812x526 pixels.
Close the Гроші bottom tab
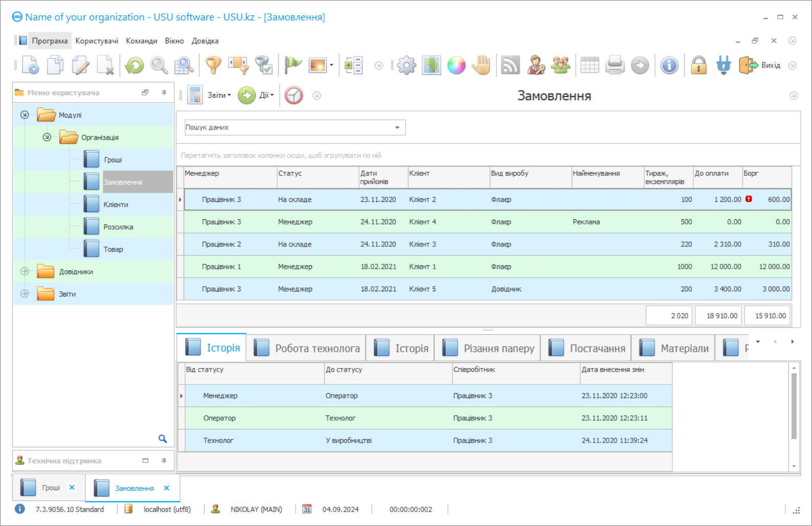72,488
